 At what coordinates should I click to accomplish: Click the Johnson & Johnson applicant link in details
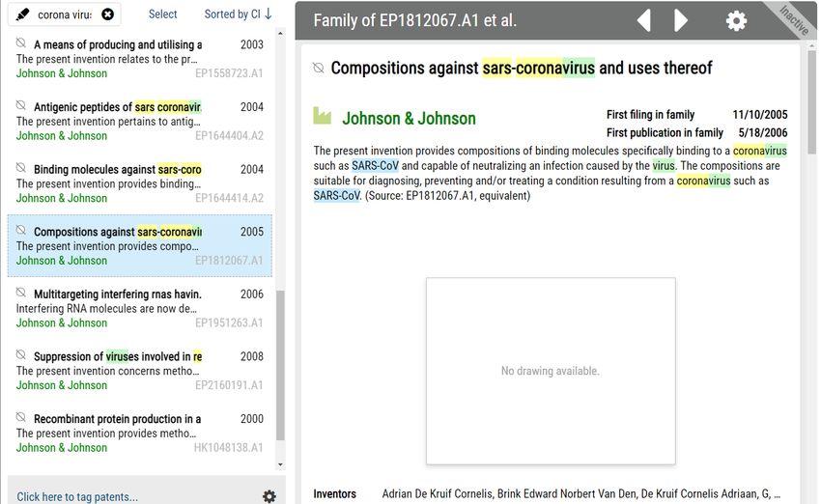pos(409,119)
